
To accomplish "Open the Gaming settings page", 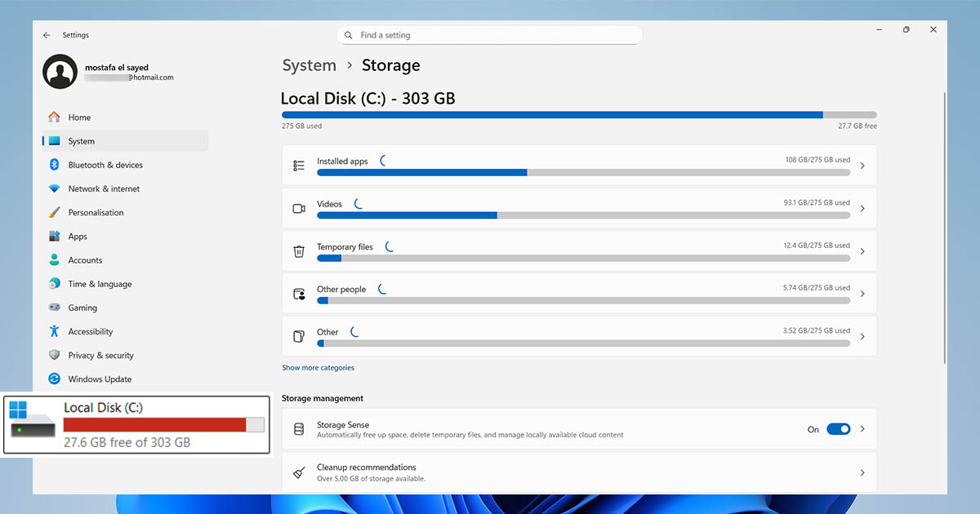I will pos(125,308).
